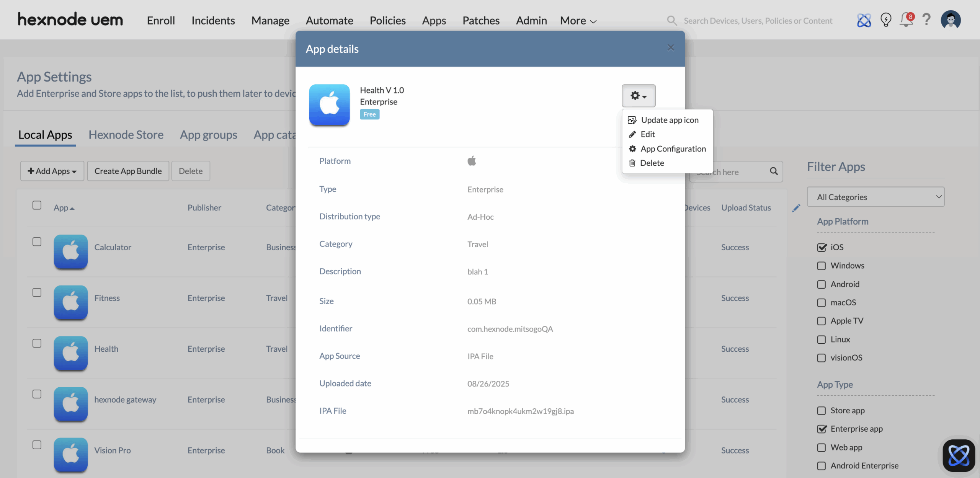The image size is (980, 478).
Task: Sort by the App column header
Action: coord(64,208)
